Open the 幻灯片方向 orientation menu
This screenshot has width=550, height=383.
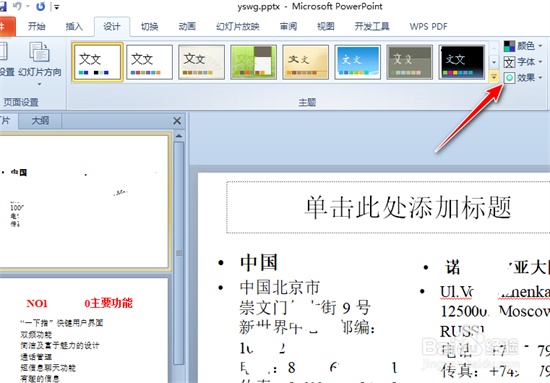click(39, 64)
